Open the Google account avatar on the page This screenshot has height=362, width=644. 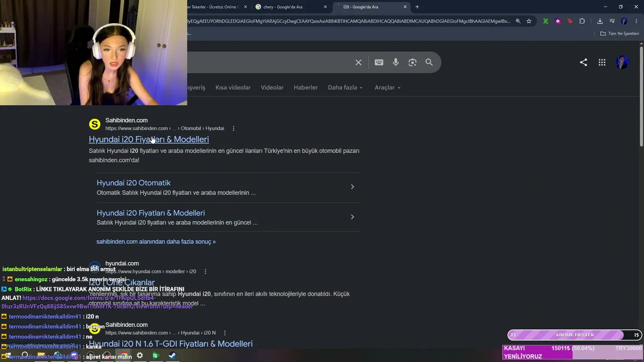click(622, 62)
